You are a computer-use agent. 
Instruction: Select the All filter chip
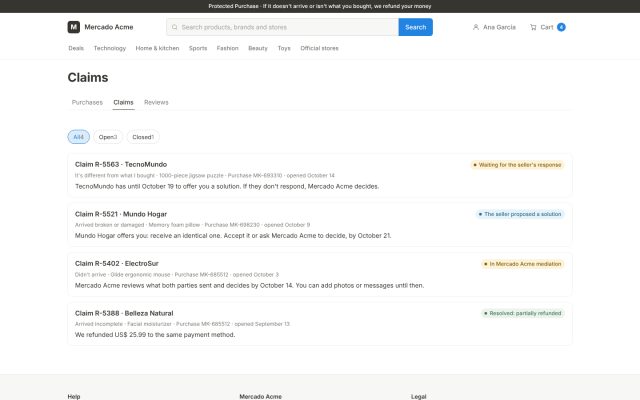click(78, 137)
